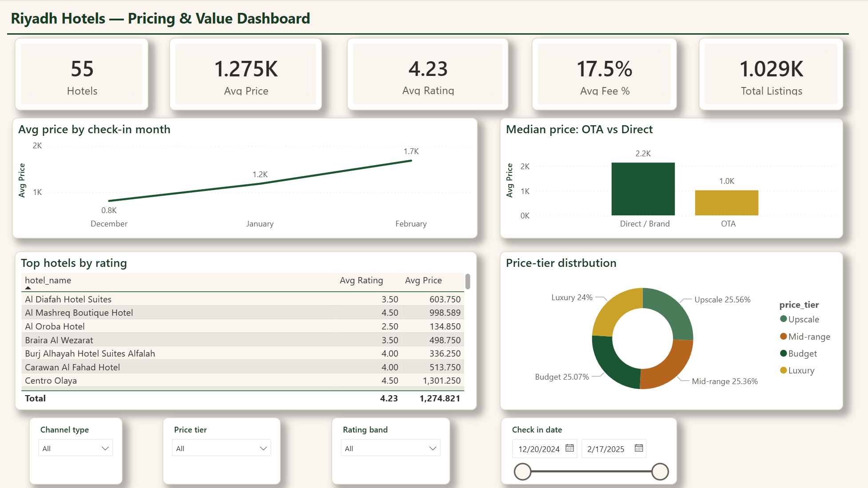Select the Carawan Al Fahad Hotel row
The image size is (868, 488).
[243, 367]
